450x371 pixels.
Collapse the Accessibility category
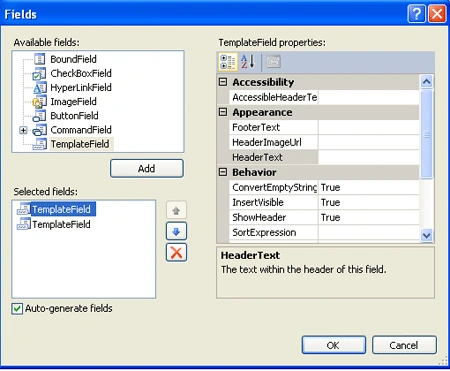click(x=223, y=82)
